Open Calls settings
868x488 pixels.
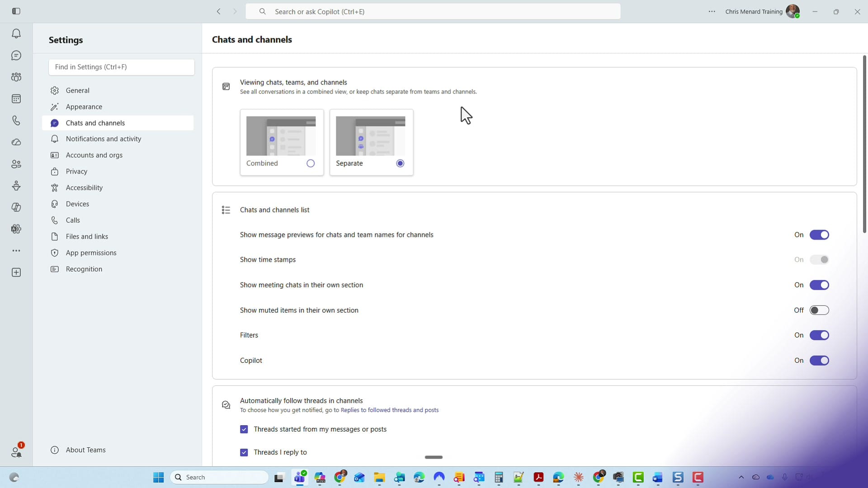[118, 220]
